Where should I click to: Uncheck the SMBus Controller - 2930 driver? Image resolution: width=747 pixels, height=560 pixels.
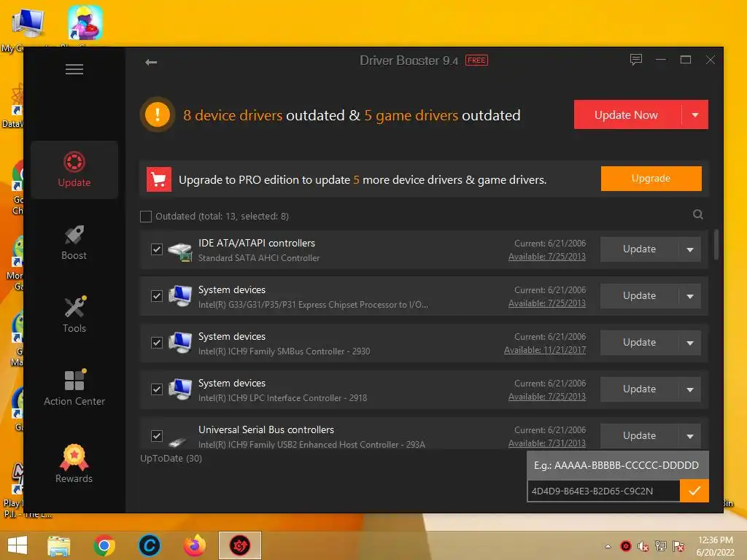[156, 343]
